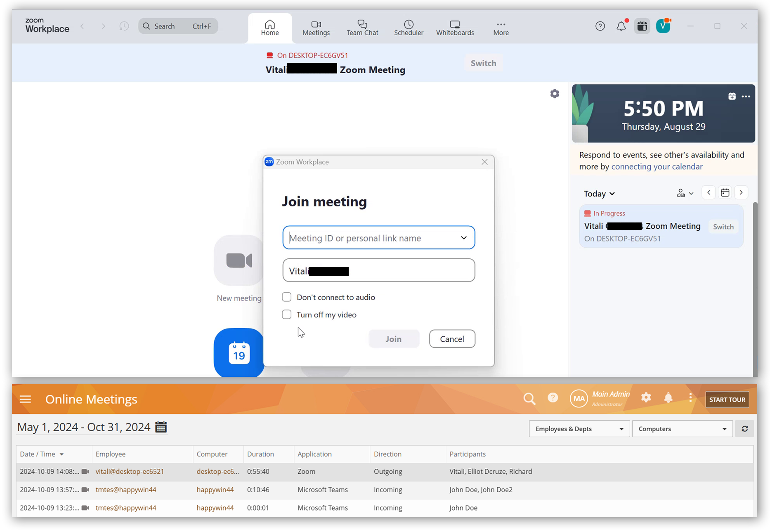Click the blue Schedule calendar icon

(239, 352)
